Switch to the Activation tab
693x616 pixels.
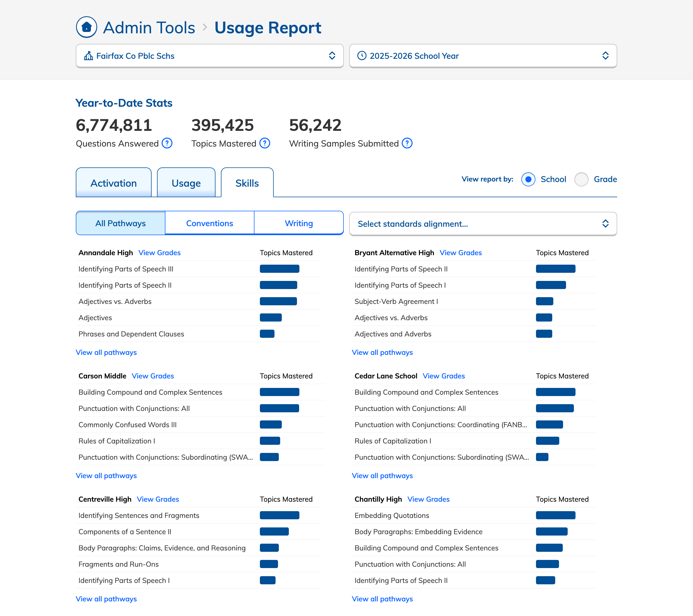pos(114,183)
